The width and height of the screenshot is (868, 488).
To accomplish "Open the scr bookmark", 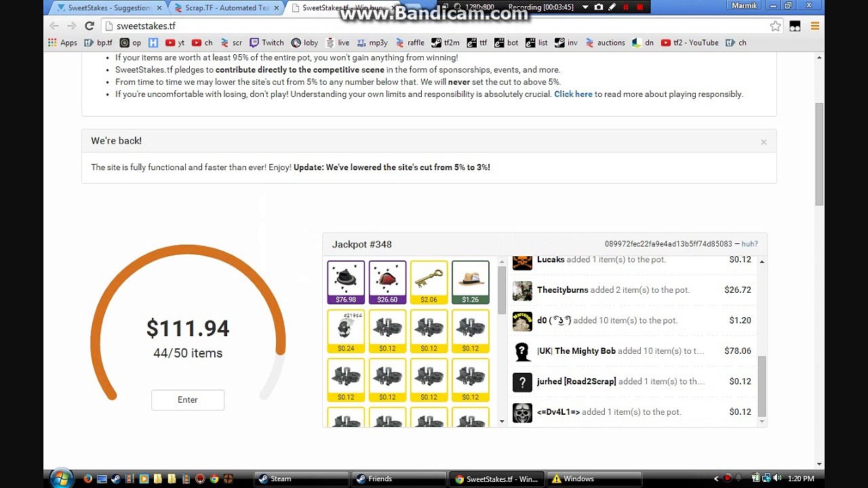I will click(231, 43).
